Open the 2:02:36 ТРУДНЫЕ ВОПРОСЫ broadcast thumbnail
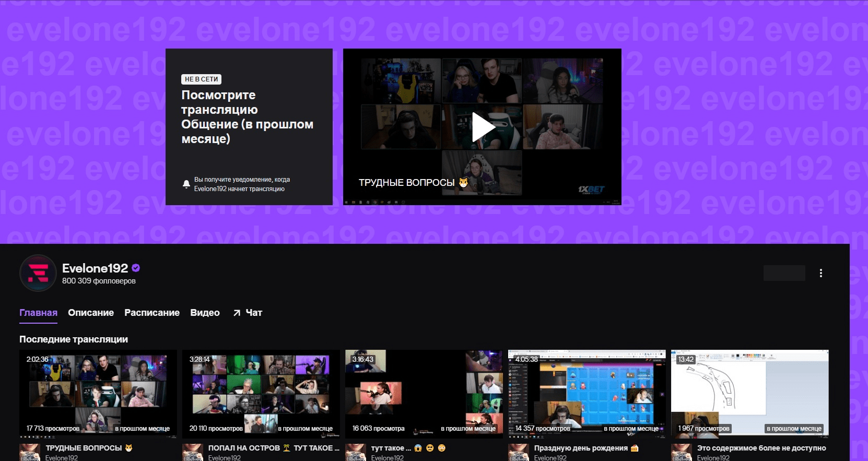Image resolution: width=868 pixels, height=461 pixels. (98, 394)
